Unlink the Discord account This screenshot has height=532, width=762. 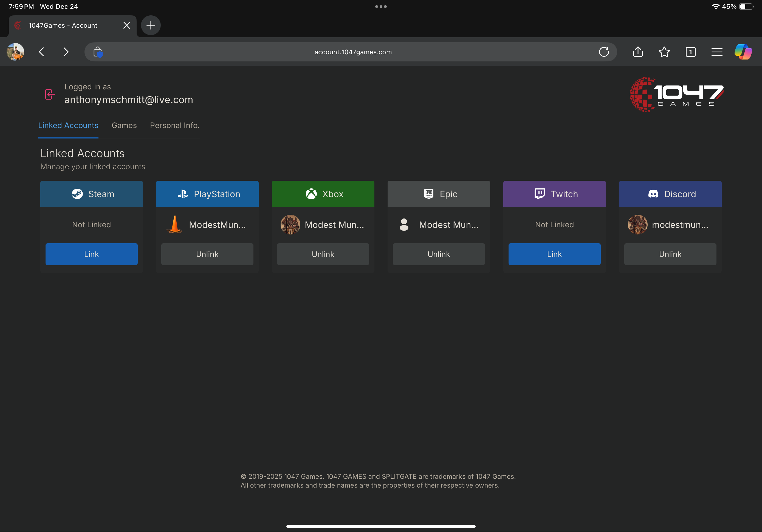[x=670, y=254]
